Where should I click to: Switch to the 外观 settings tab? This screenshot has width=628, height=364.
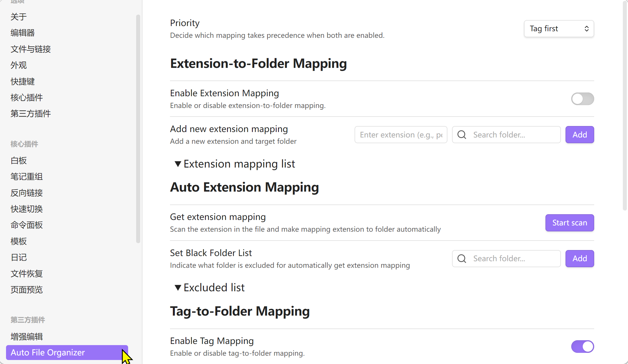click(x=19, y=65)
